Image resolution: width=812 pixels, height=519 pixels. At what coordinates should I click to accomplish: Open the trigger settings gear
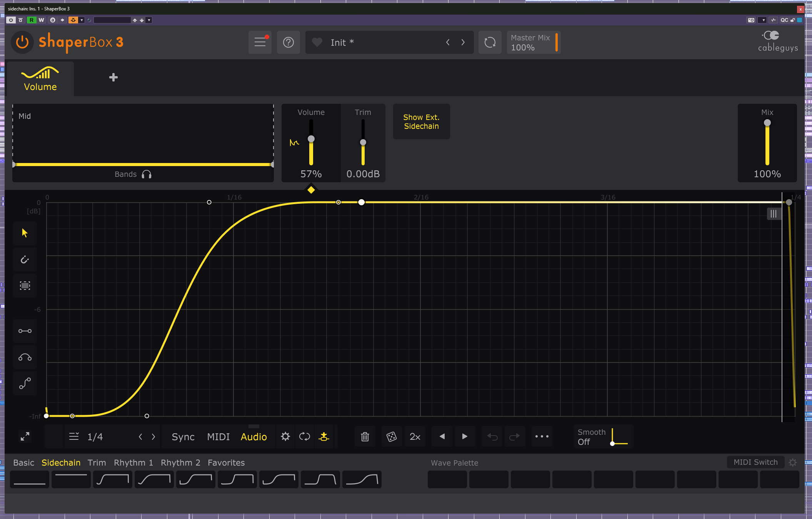285,436
